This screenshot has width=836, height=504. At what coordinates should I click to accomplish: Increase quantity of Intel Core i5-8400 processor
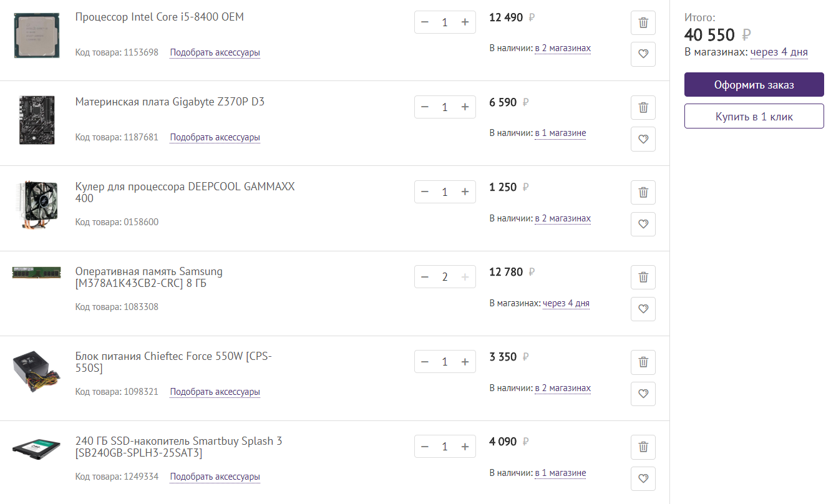click(465, 22)
